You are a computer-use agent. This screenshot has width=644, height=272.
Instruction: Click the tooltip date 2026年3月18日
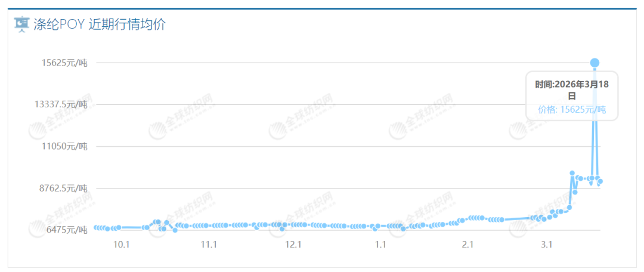tap(571, 90)
